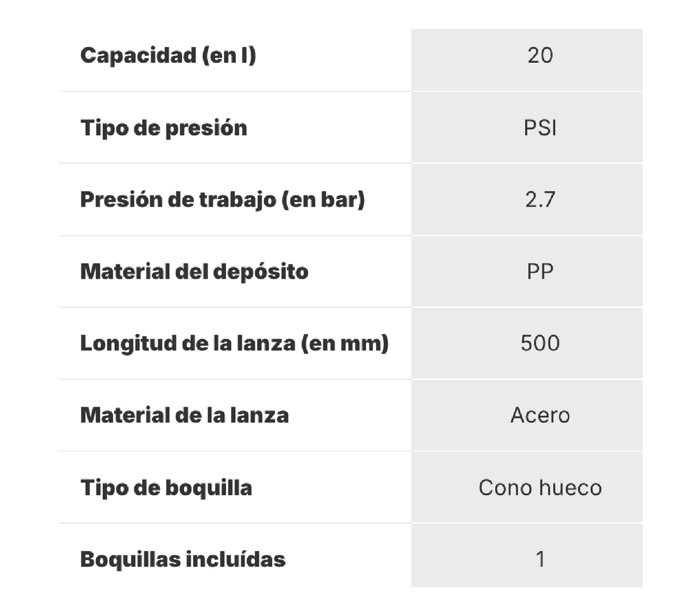The image size is (700, 616).
Task: Select the 500 lance length value
Action: (540, 344)
